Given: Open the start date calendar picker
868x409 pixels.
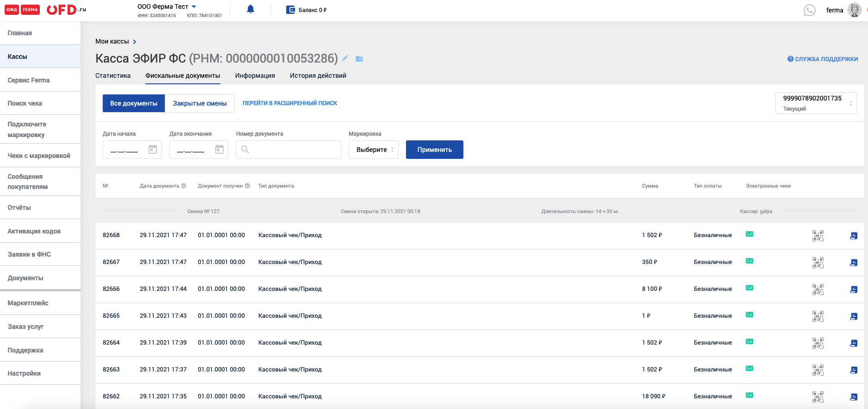Looking at the screenshot, I should point(153,150).
